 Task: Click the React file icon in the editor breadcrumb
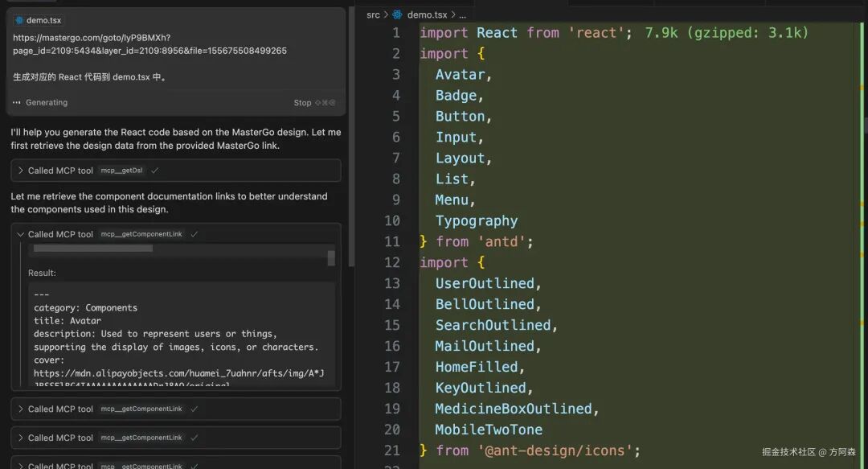tap(397, 14)
